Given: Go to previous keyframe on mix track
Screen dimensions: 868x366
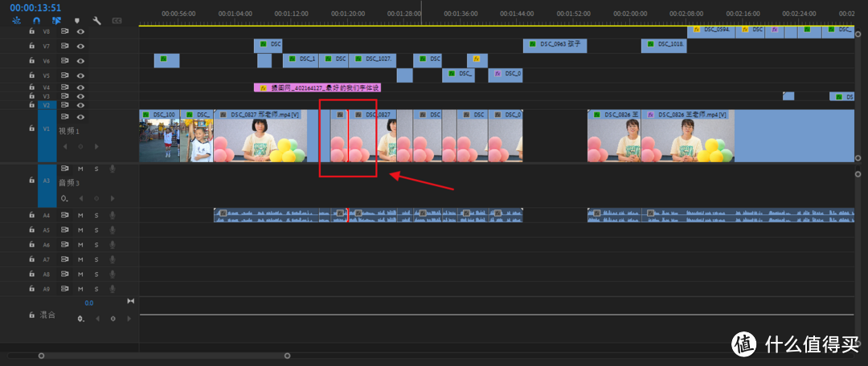Looking at the screenshot, I should pyautogui.click(x=97, y=319).
